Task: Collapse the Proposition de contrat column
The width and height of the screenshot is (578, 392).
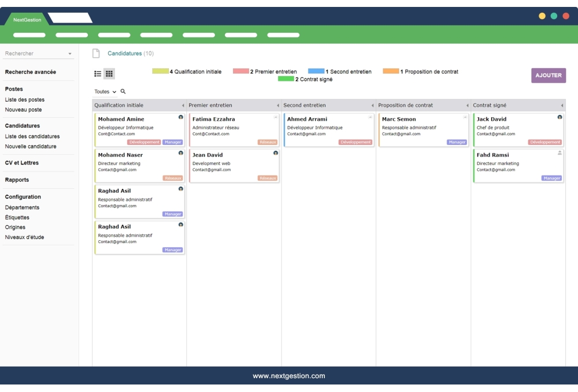Action: (x=467, y=106)
